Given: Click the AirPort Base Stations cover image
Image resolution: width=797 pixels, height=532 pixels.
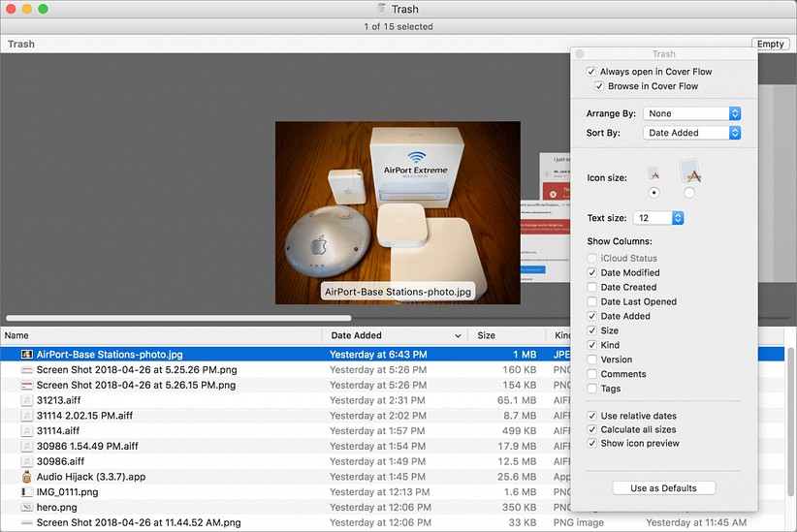Looking at the screenshot, I should (398, 212).
